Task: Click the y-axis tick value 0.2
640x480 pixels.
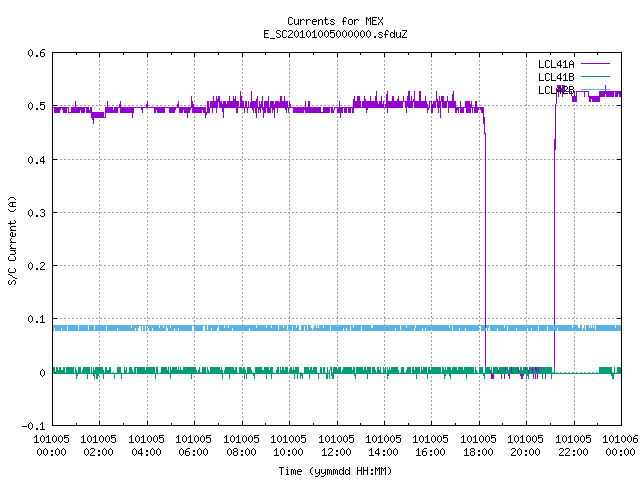Action: pos(36,266)
